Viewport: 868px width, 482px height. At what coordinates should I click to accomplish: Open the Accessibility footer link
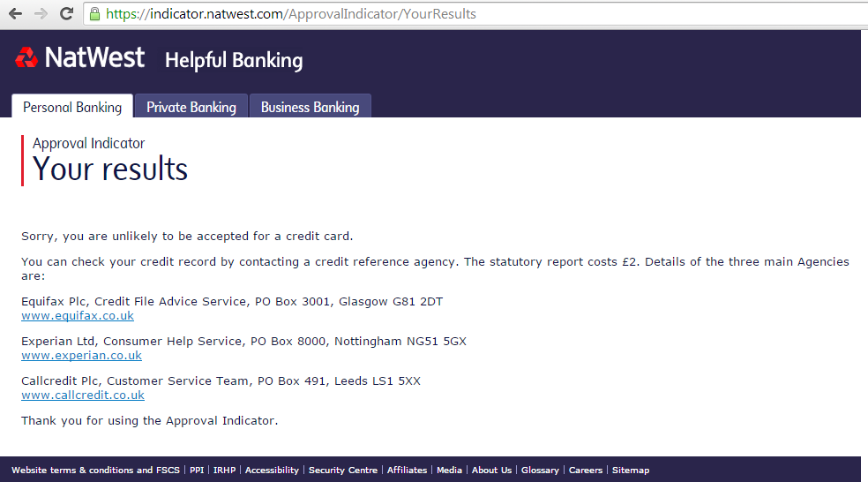tap(272, 470)
